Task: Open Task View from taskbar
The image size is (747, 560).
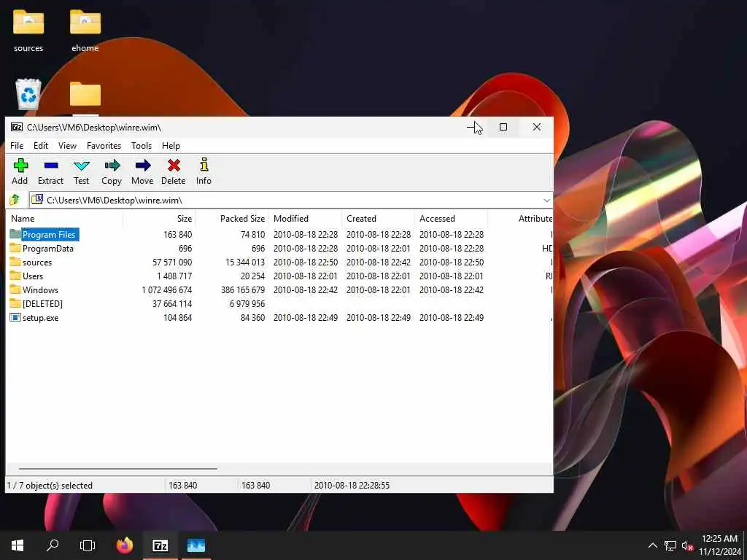Action: click(x=88, y=545)
